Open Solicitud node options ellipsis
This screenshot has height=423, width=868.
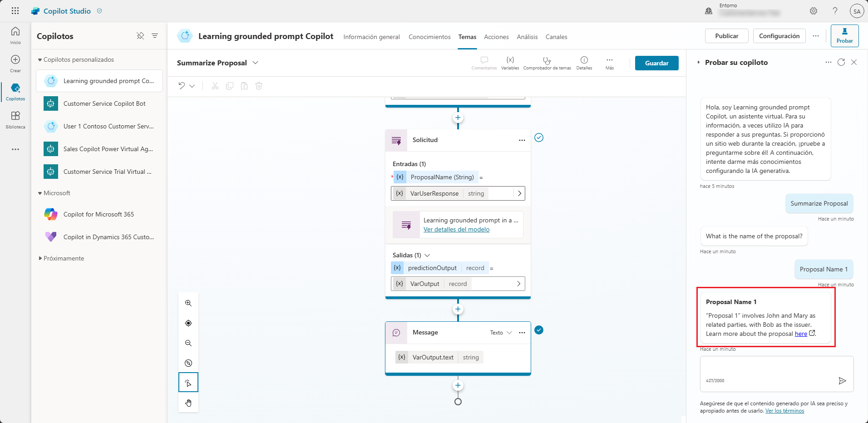522,140
